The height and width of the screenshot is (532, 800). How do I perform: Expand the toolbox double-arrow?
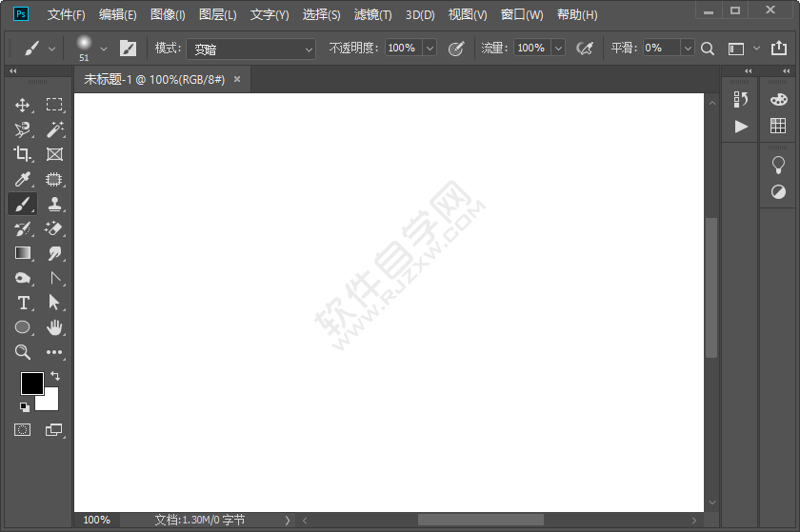(x=13, y=70)
